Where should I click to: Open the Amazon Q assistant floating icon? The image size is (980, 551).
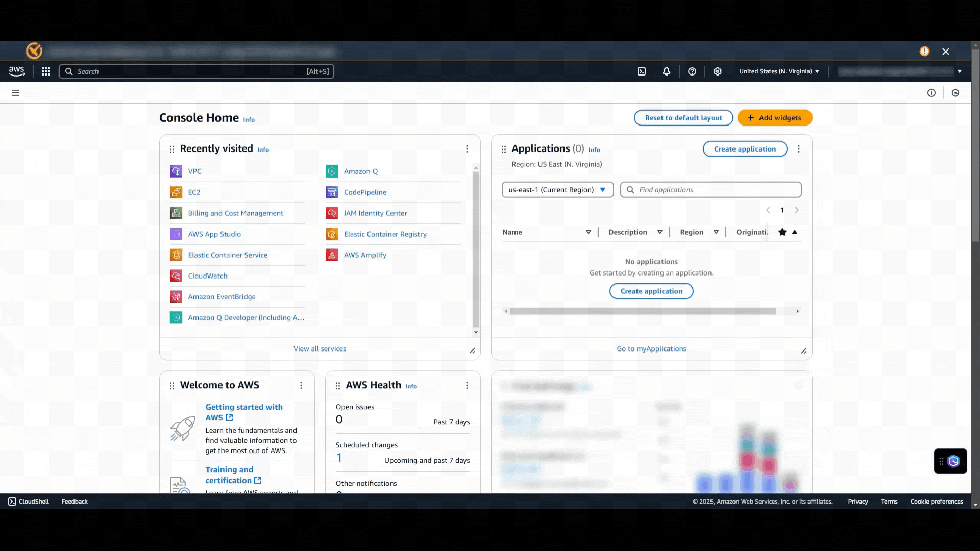pos(953,461)
